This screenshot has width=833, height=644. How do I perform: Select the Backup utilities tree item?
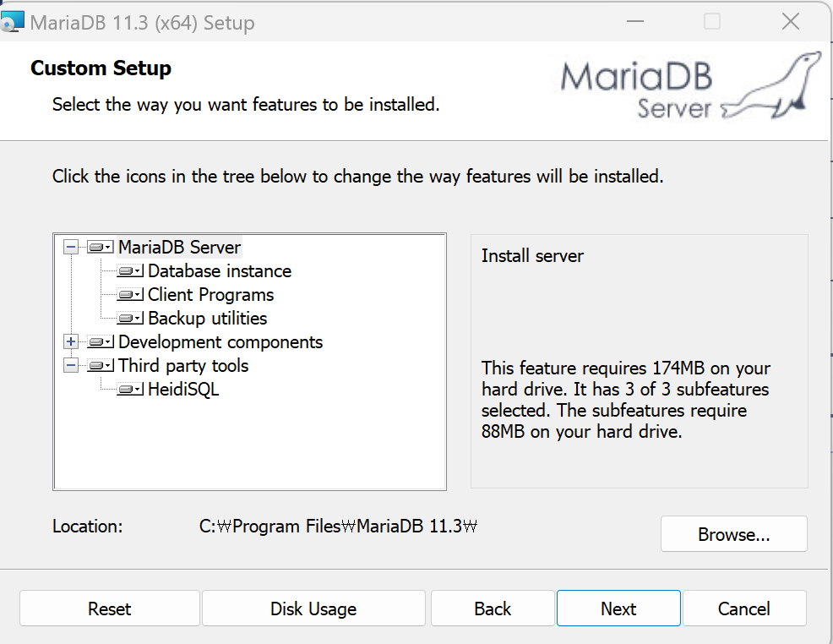(x=207, y=319)
